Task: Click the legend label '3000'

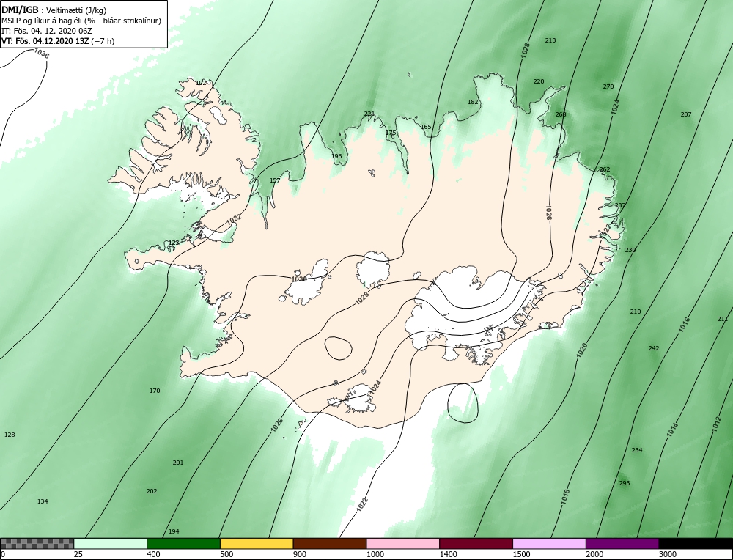Action: [668, 555]
